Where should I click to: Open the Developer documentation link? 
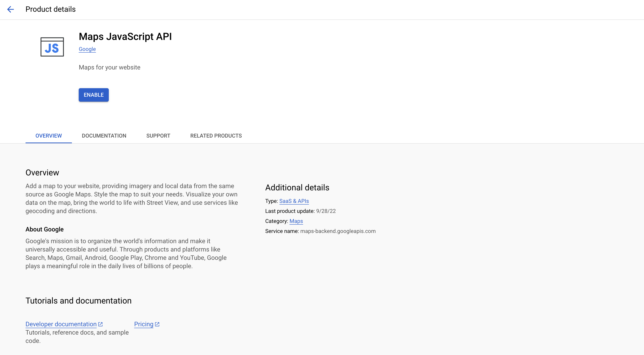61,324
